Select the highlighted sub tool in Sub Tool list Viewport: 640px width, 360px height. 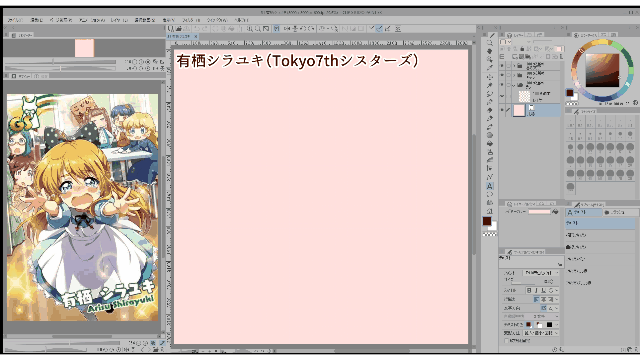coord(600,223)
